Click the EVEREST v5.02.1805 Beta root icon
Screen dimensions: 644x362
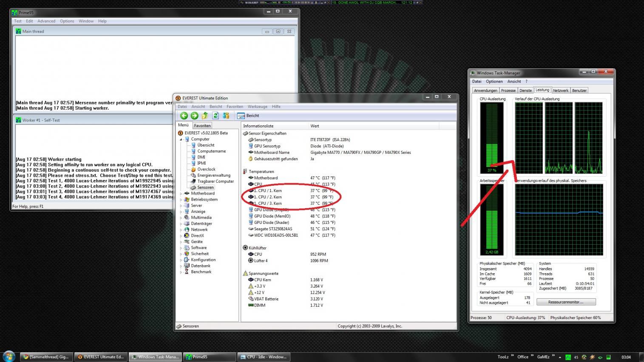point(180,133)
